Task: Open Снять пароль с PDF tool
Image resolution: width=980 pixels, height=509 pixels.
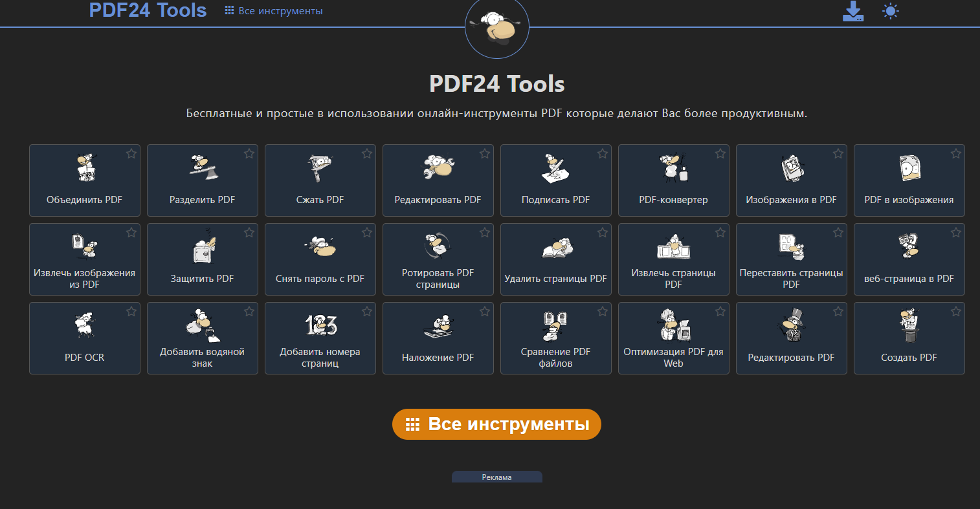Action: (320, 259)
